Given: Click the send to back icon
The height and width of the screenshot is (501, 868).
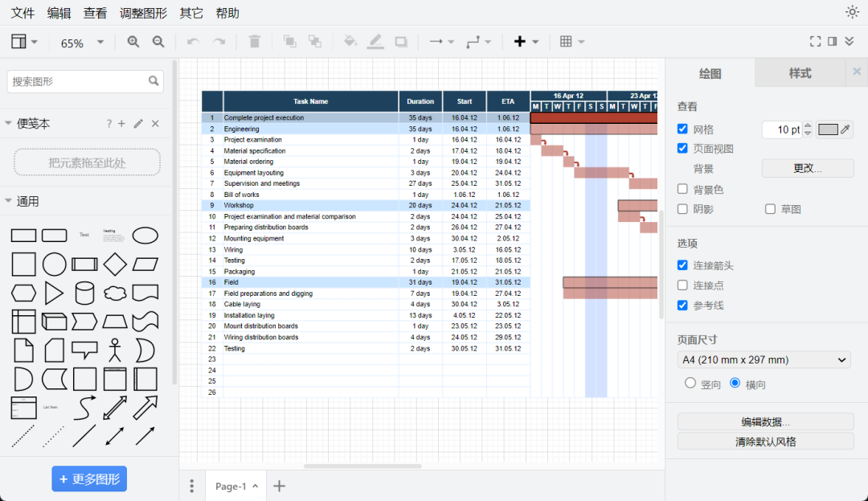Looking at the screenshot, I should point(315,42).
